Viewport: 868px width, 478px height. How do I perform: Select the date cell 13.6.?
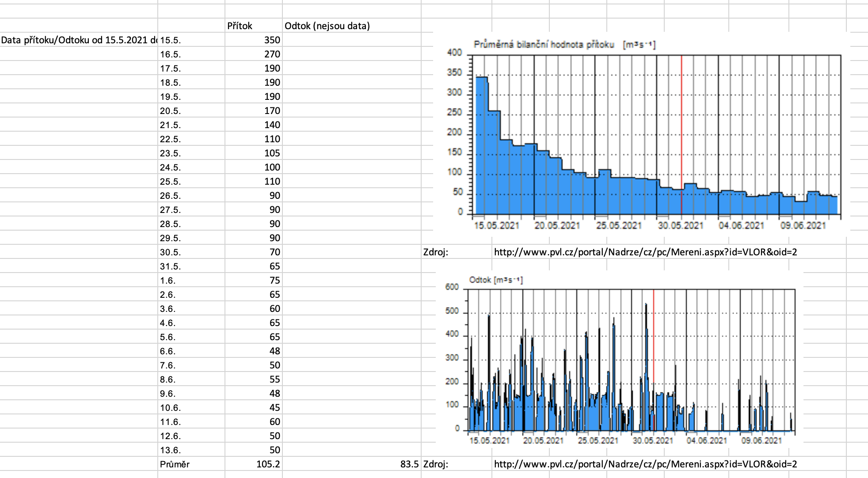[191, 450]
